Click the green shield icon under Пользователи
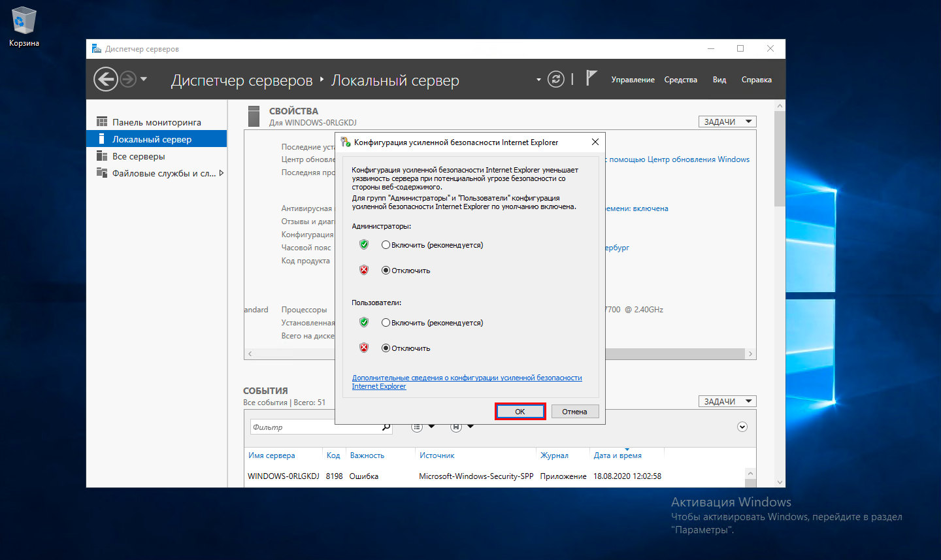 [364, 322]
